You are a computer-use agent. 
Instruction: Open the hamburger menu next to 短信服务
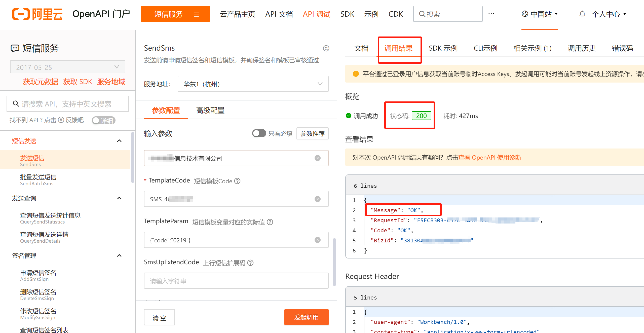(x=197, y=15)
